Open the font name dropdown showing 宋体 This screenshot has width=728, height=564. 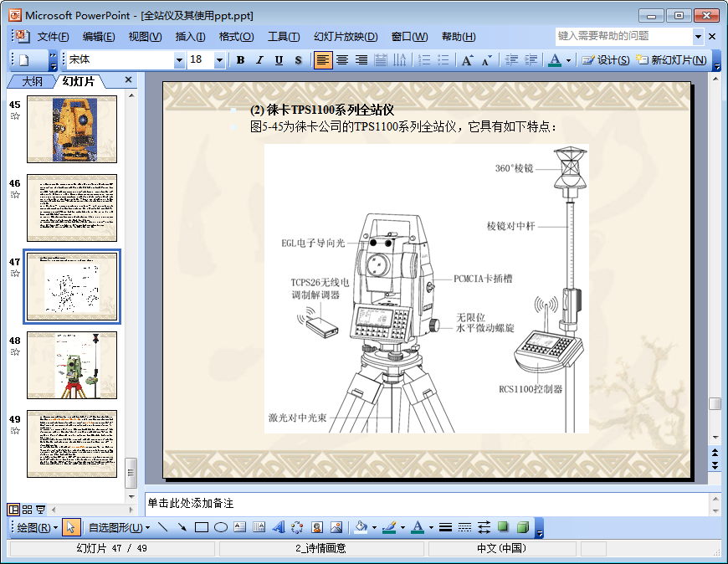[179, 60]
